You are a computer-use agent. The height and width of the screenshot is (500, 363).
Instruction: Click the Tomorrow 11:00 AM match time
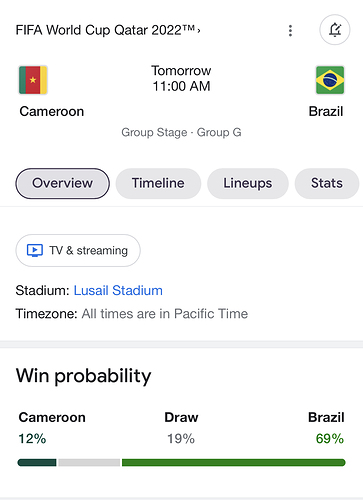(x=181, y=78)
